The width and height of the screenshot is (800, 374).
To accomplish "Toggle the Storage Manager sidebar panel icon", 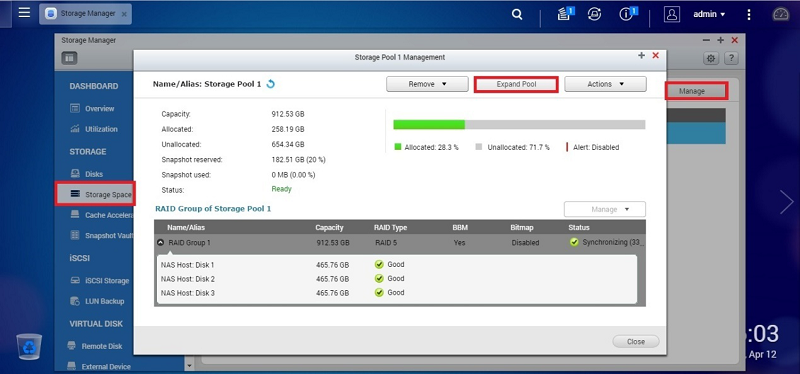I will (69, 58).
